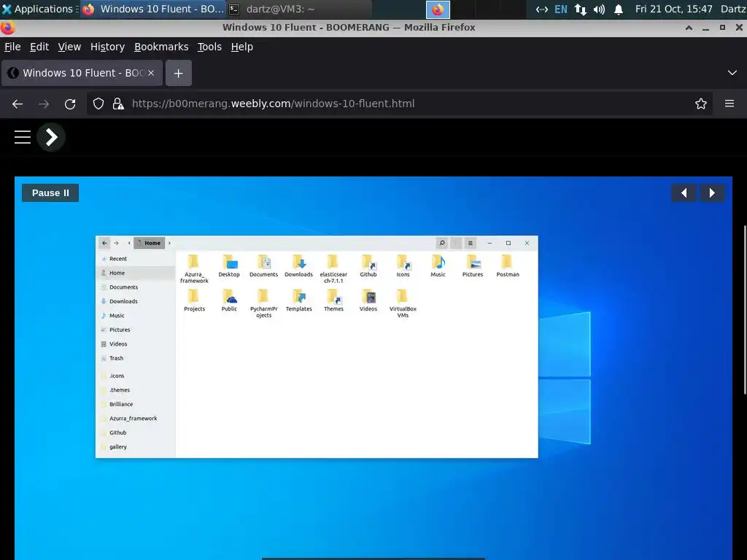This screenshot has width=747, height=560.
Task: Click the search icon in the file manager image
Action: (441, 243)
